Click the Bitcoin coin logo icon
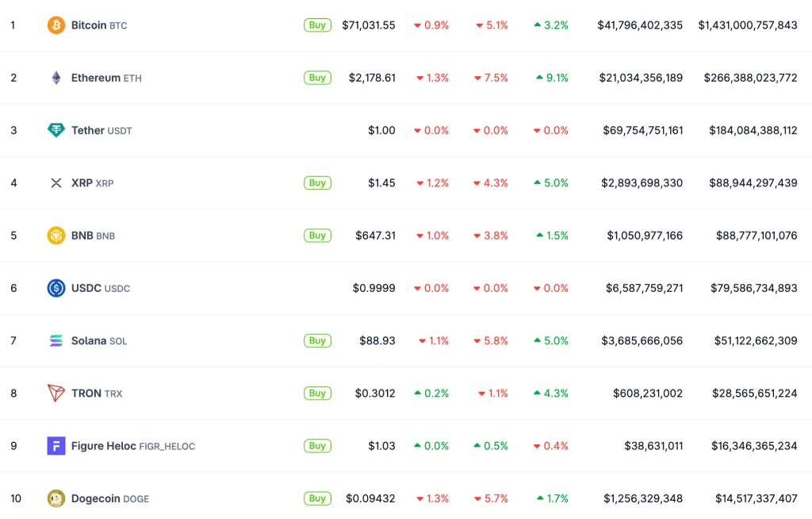This screenshot has width=812, height=519. (x=56, y=25)
